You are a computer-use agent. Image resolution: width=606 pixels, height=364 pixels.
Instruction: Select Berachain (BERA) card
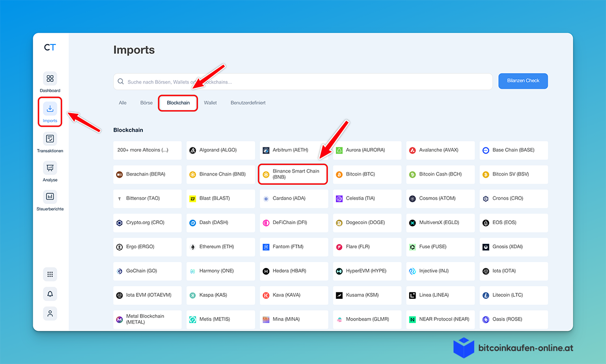(x=147, y=174)
